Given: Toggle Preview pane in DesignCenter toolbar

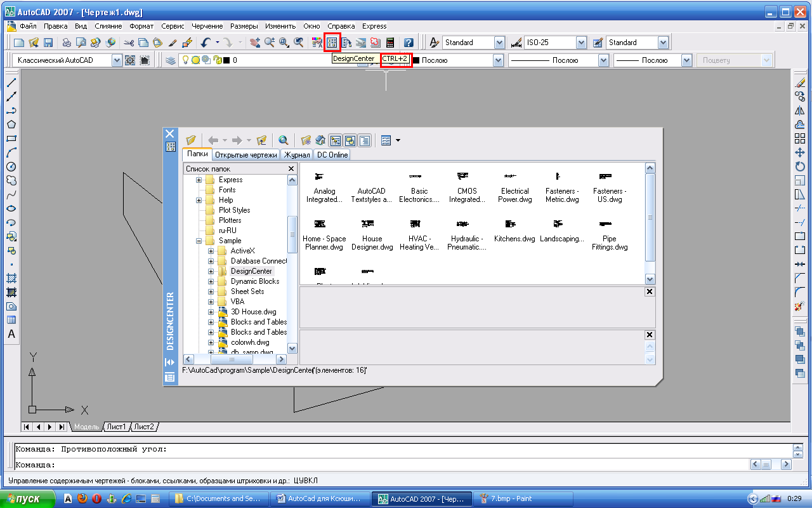Looking at the screenshot, I should 350,140.
